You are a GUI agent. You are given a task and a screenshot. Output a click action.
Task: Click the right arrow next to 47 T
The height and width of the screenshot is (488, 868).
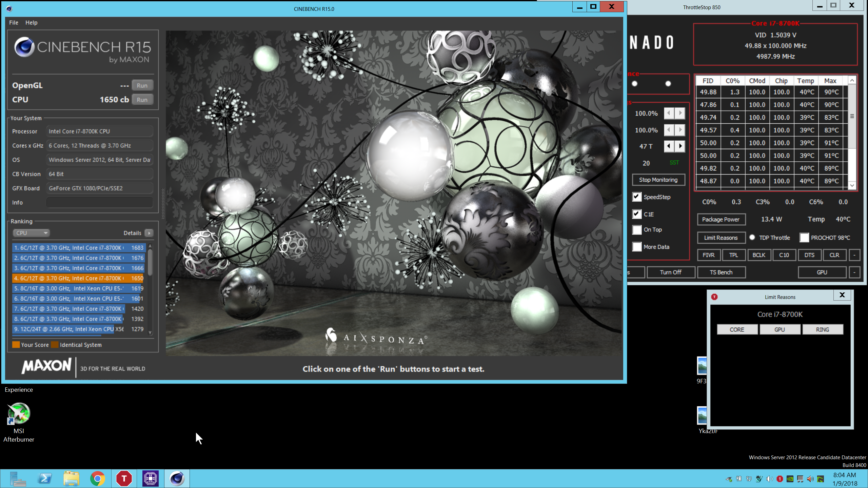[680, 146]
